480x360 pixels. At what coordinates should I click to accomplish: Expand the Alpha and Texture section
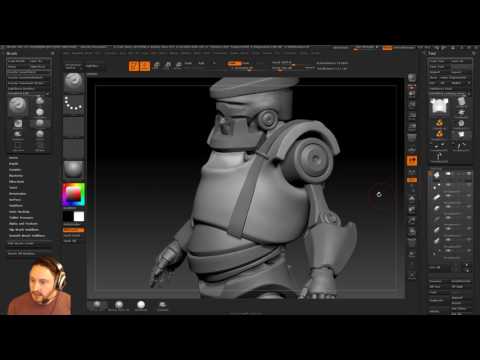23,224
